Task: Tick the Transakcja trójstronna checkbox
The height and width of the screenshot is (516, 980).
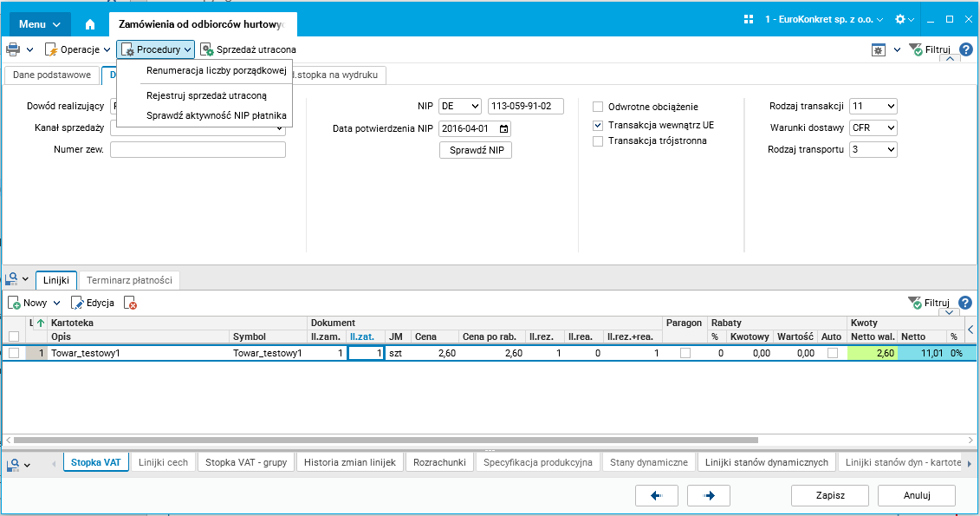Action: pyautogui.click(x=598, y=141)
